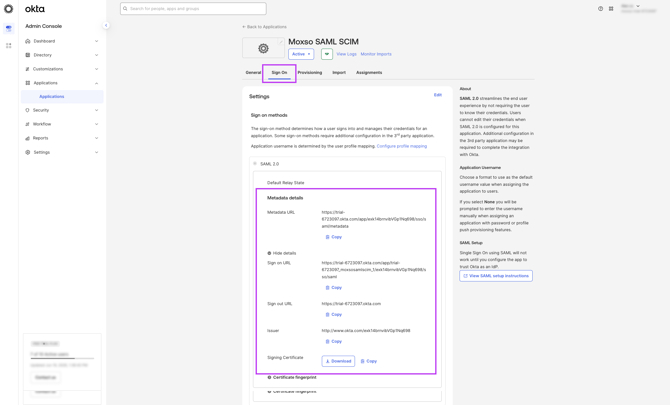The height and width of the screenshot is (405, 670).
Task: Expand the Workflow menu chevron
Action: [97, 124]
